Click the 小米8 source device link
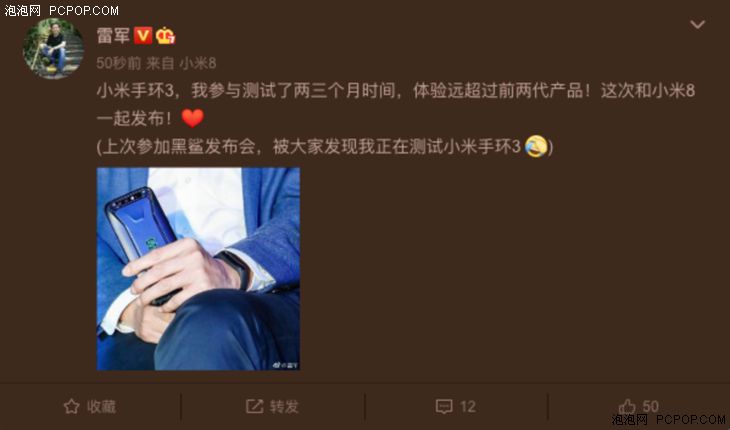The image size is (730, 430). point(198,63)
